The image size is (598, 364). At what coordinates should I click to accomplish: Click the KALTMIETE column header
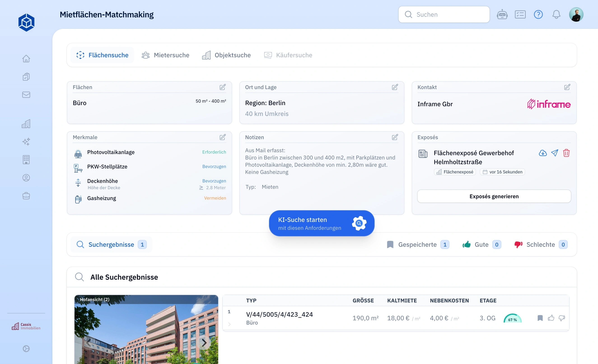point(402,301)
